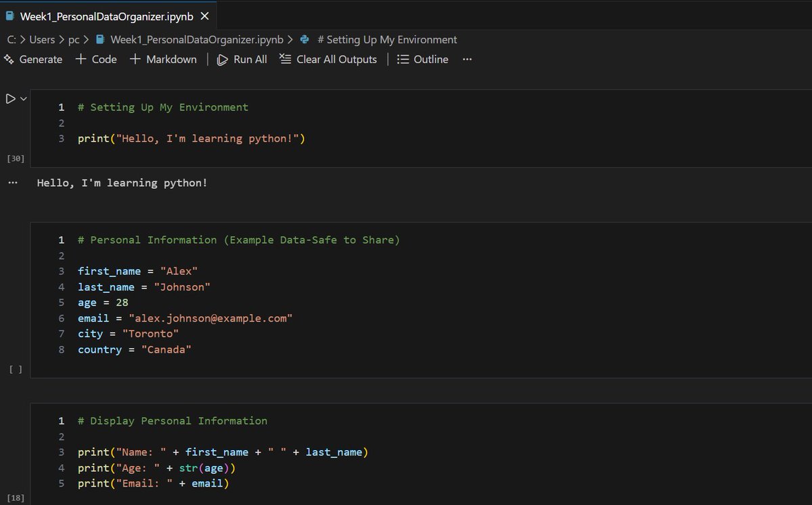The height and width of the screenshot is (505, 812).
Task: Select the 'C:' breadcrumb segment
Action: (x=12, y=40)
